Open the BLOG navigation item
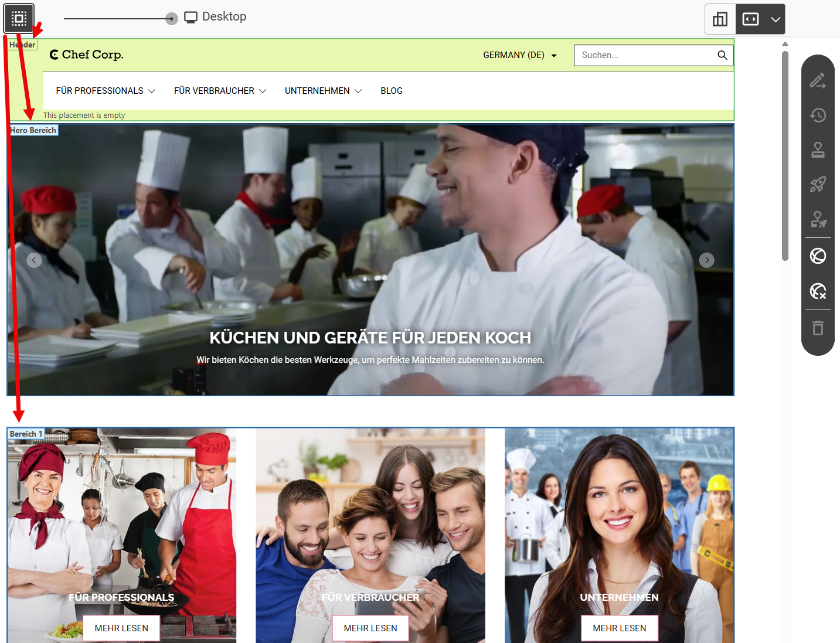 392,91
